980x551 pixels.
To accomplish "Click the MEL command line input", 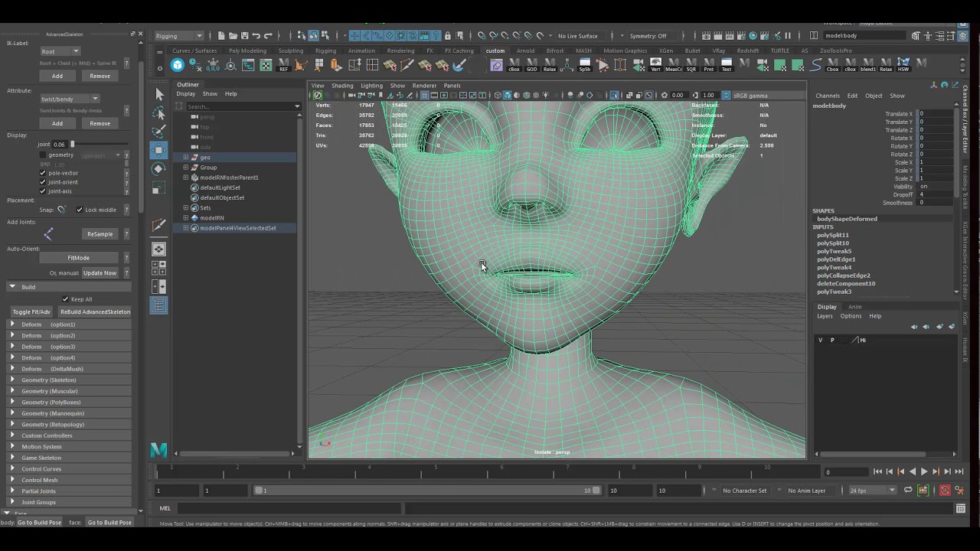I will [289, 508].
